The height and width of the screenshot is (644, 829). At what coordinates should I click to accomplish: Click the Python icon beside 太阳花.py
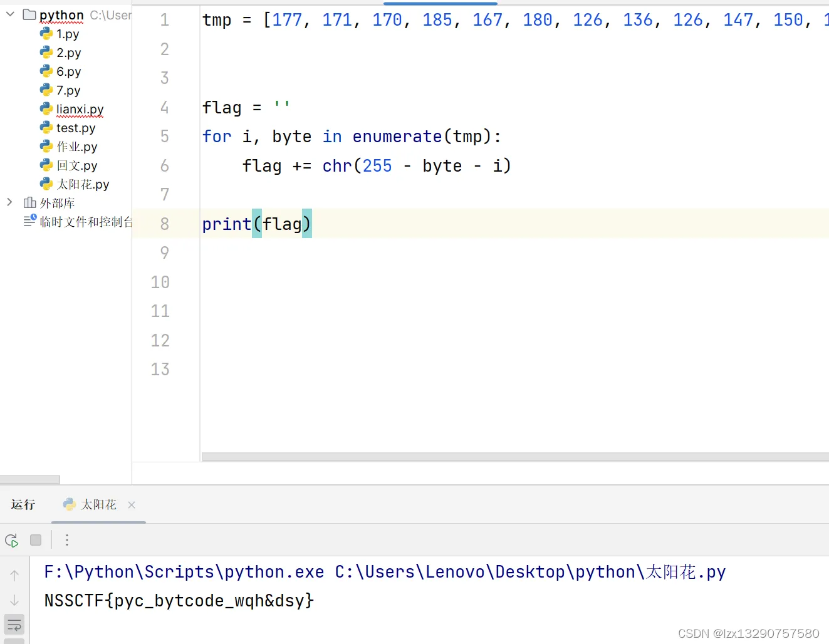click(46, 184)
